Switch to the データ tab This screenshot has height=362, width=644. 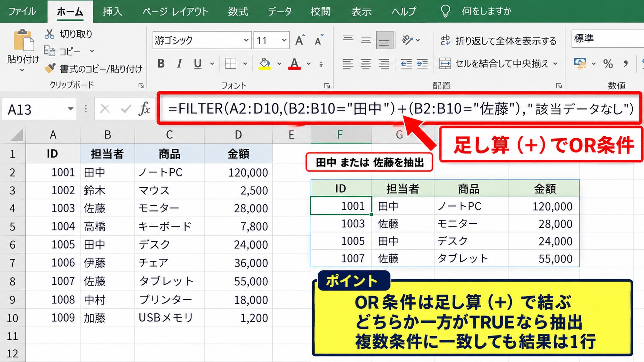(280, 11)
